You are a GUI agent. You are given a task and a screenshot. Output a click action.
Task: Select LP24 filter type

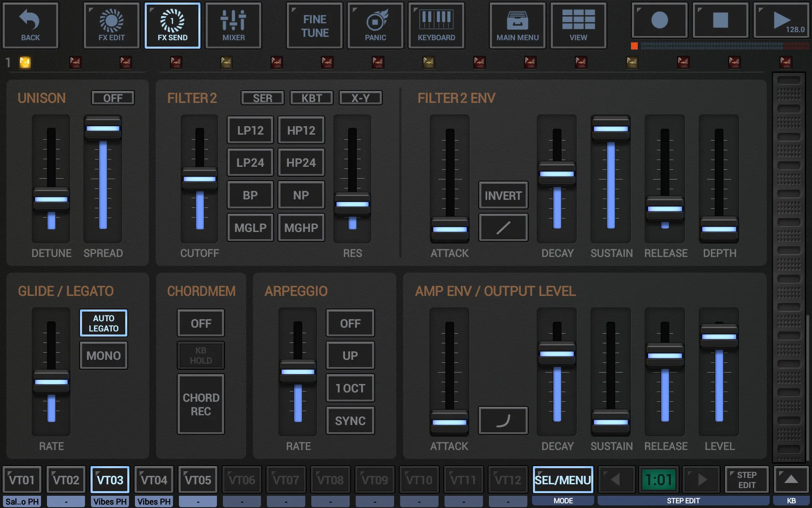coord(250,163)
